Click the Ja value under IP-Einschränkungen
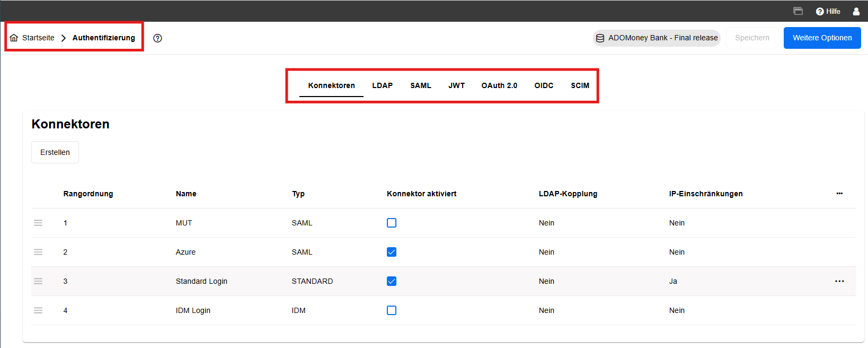The width and height of the screenshot is (868, 348). (x=673, y=281)
